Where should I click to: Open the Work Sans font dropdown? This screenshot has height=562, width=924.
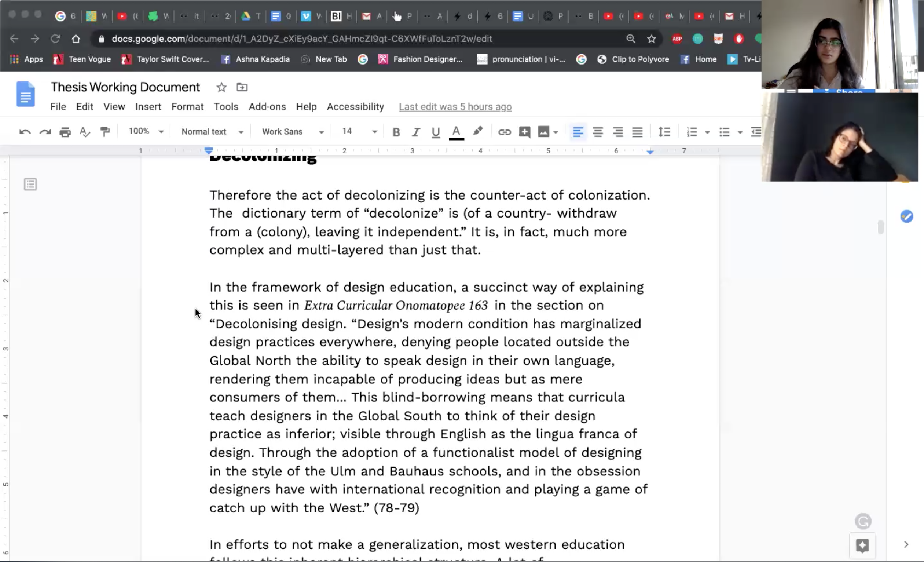pos(293,132)
